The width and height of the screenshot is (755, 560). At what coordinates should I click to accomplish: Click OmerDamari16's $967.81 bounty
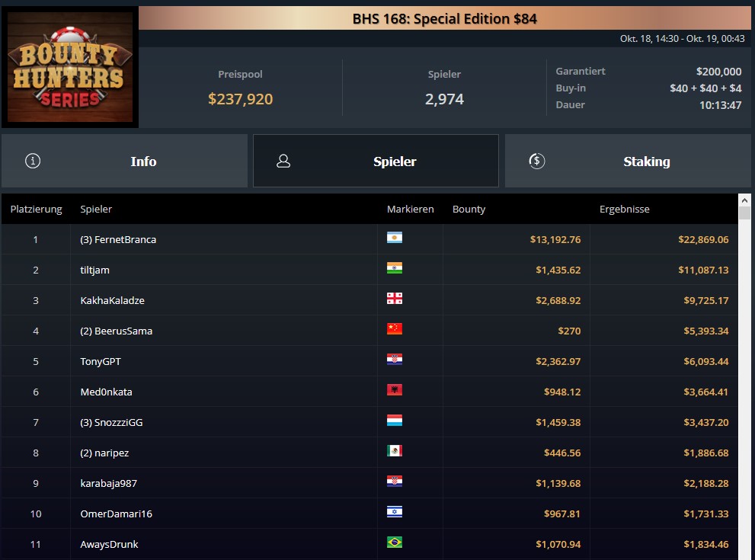tap(562, 514)
